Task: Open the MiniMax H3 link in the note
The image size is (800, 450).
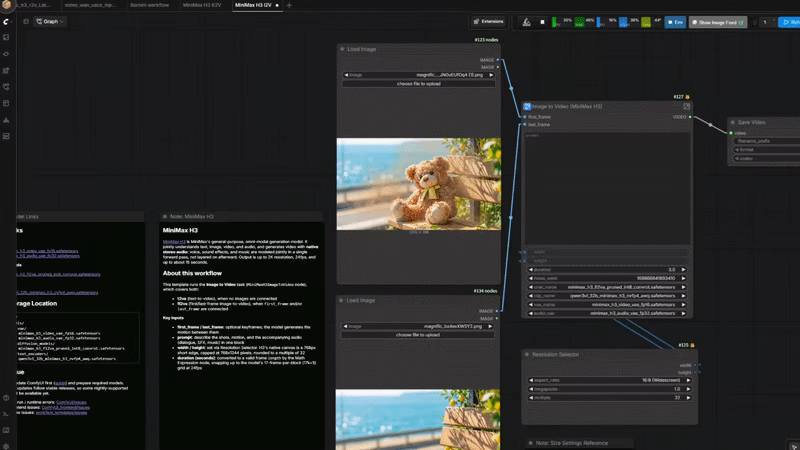Action: point(174,242)
